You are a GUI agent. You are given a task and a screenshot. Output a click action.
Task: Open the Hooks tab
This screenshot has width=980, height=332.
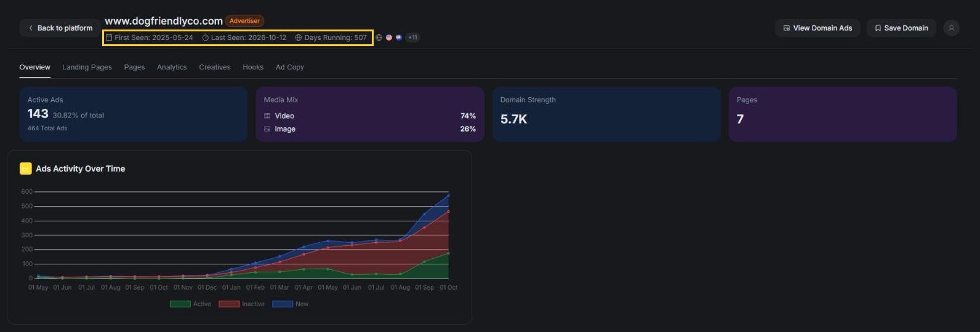(x=253, y=67)
